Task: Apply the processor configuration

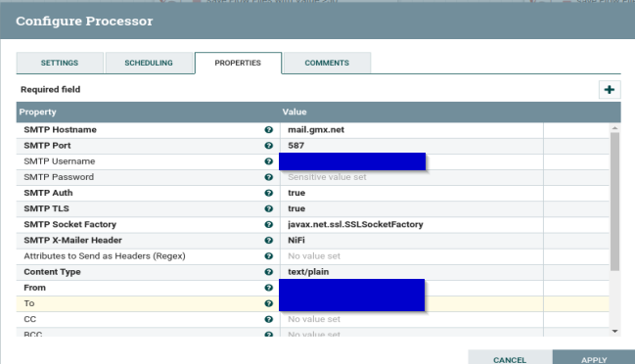Action: [x=594, y=357]
